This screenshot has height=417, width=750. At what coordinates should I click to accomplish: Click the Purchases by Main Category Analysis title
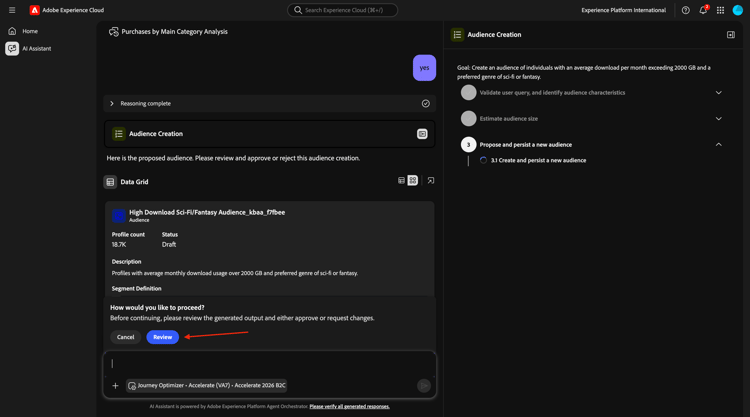click(x=175, y=32)
